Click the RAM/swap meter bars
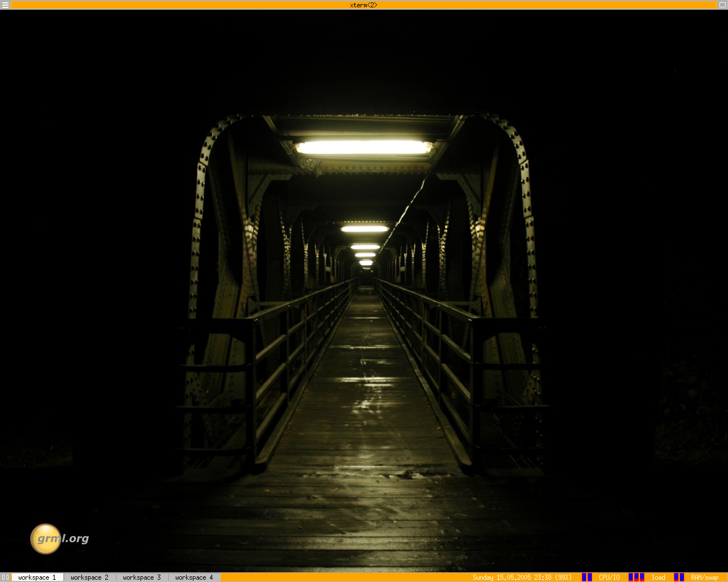Screen dimensions: 728x582 click(x=679, y=577)
